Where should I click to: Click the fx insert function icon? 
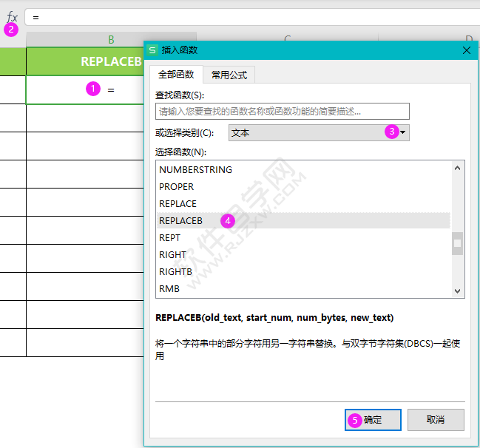(13, 16)
